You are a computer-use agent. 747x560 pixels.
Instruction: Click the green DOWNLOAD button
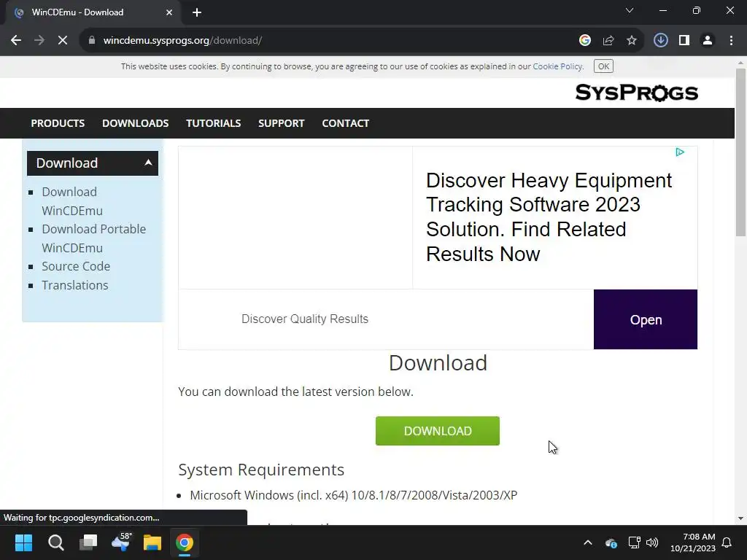[x=438, y=431]
